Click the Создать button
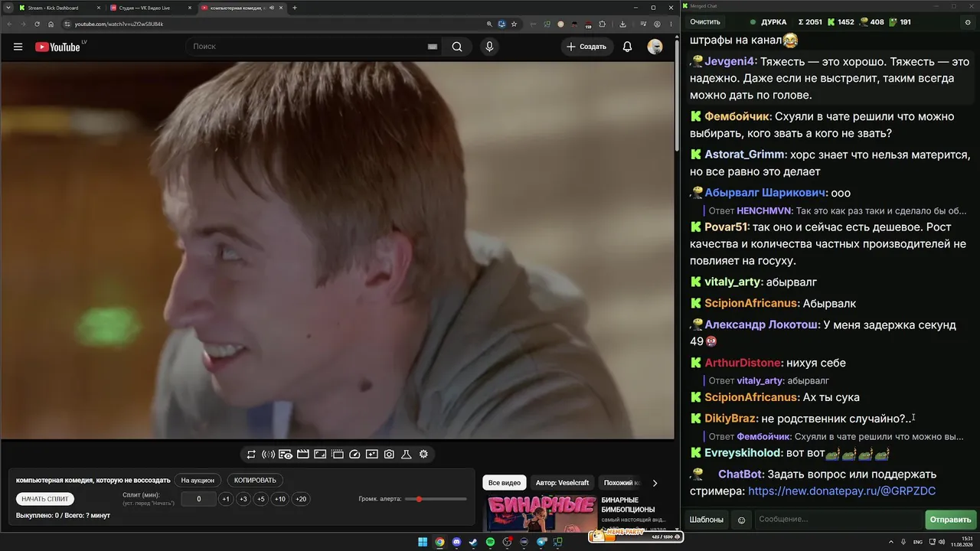Screen dimensions: 980x551 coord(586,47)
